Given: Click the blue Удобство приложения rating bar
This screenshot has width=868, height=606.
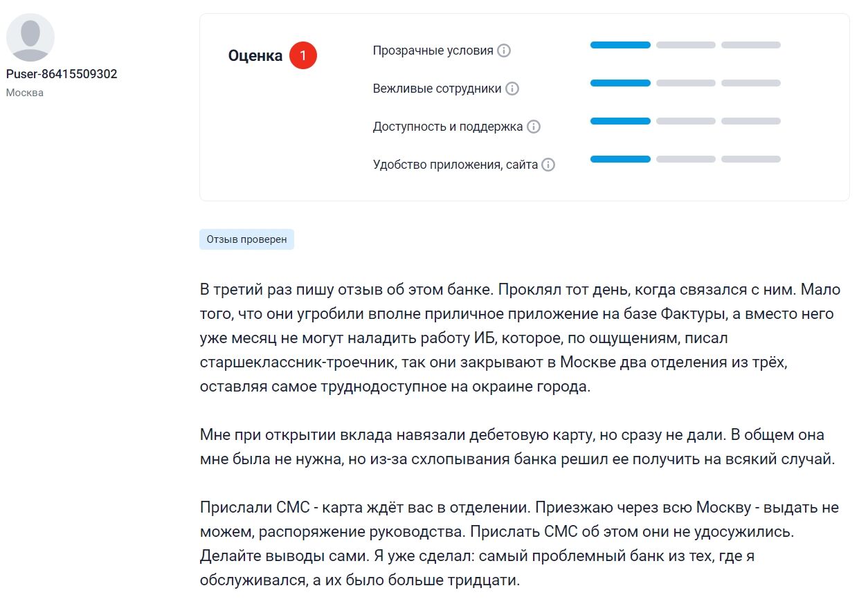Looking at the screenshot, I should coord(620,159).
